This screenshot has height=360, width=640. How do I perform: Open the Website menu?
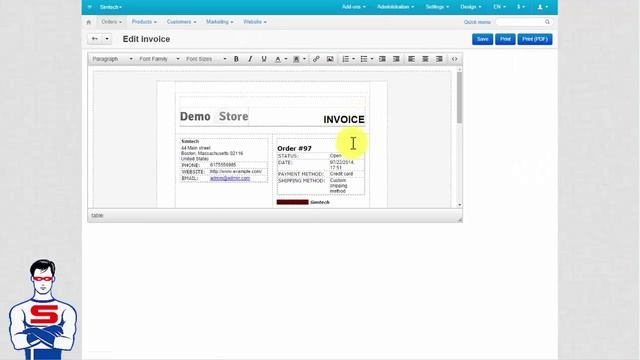pos(255,22)
